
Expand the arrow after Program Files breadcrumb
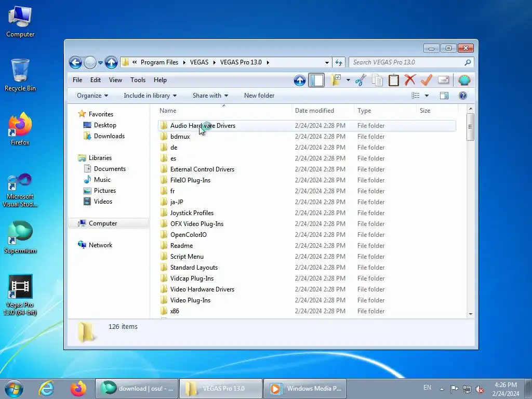coord(184,62)
